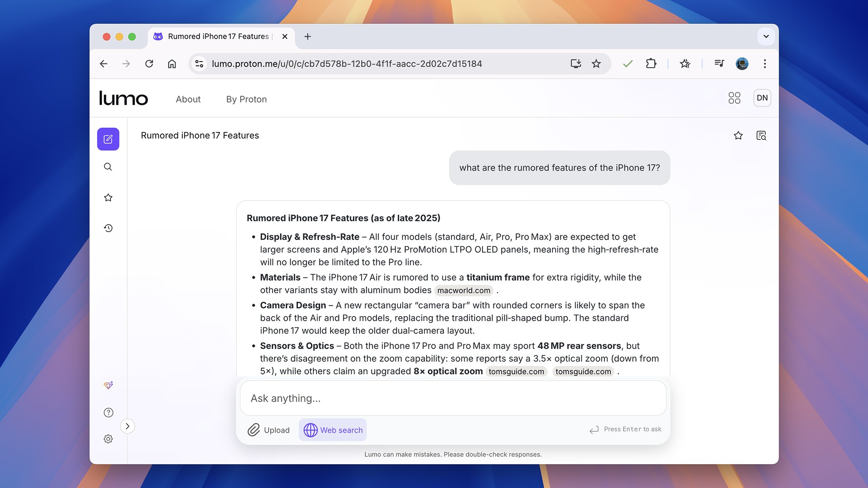Open favorites star in left sidebar
Viewport: 868px width, 488px height.
pos(108,198)
